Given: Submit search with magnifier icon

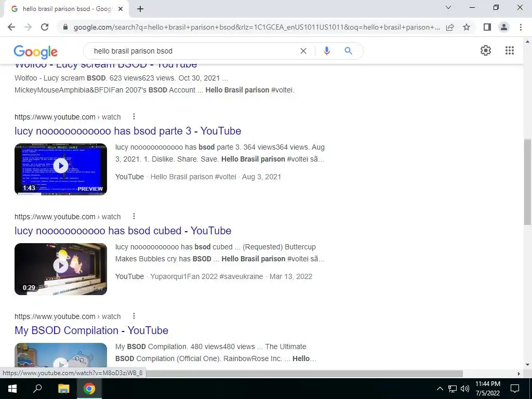Looking at the screenshot, I should coord(348,51).
